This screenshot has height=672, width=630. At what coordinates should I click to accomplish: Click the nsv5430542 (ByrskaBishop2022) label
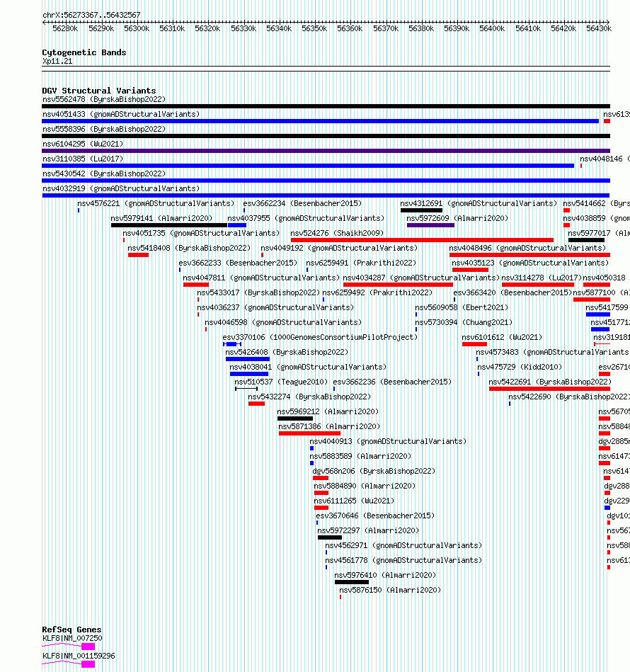pos(104,173)
